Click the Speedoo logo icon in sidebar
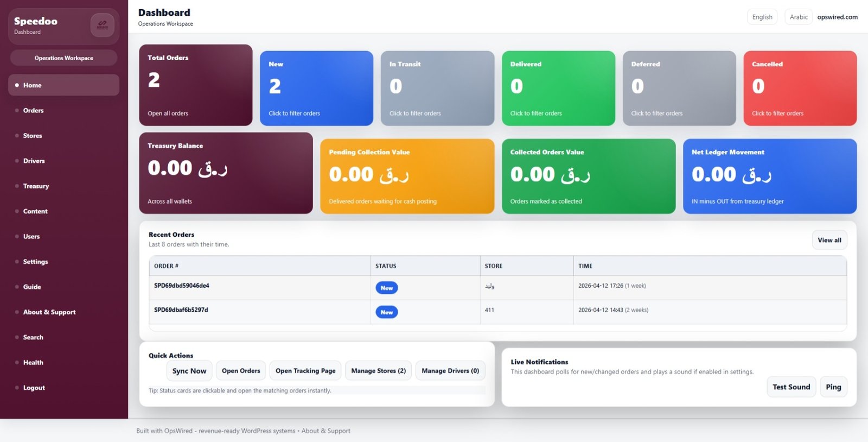The image size is (868, 442). [102, 25]
